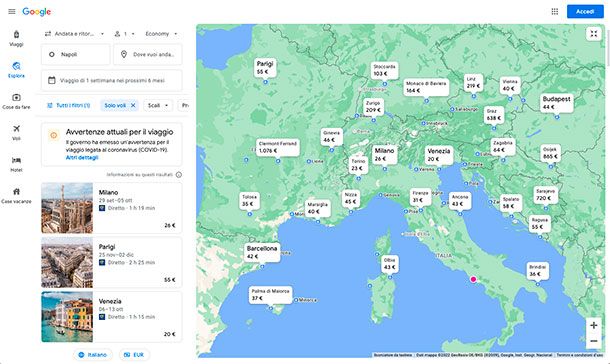Expand the Andata e ritorno trip type dropdown
Screen dimensions: 610x364
tap(74, 34)
